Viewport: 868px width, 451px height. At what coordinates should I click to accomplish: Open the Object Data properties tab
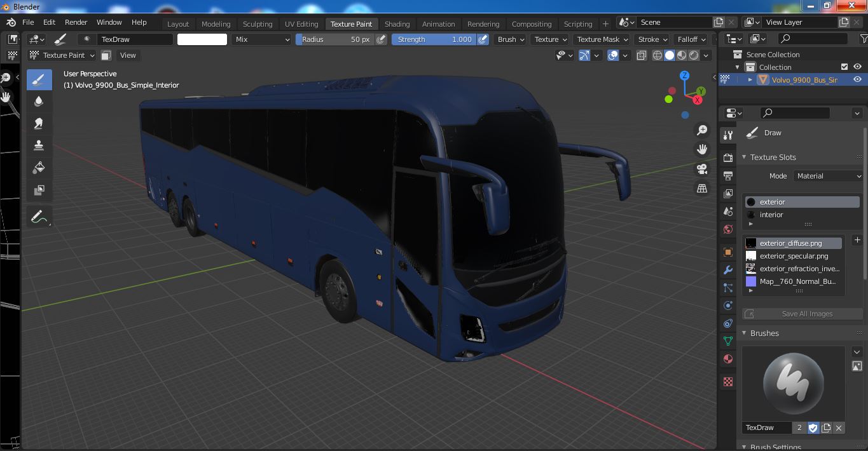728,341
